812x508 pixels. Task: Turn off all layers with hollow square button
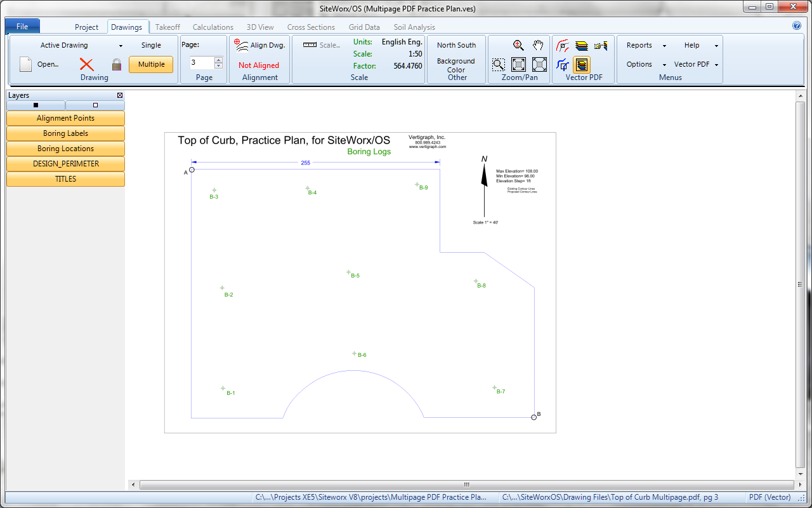[95, 105]
